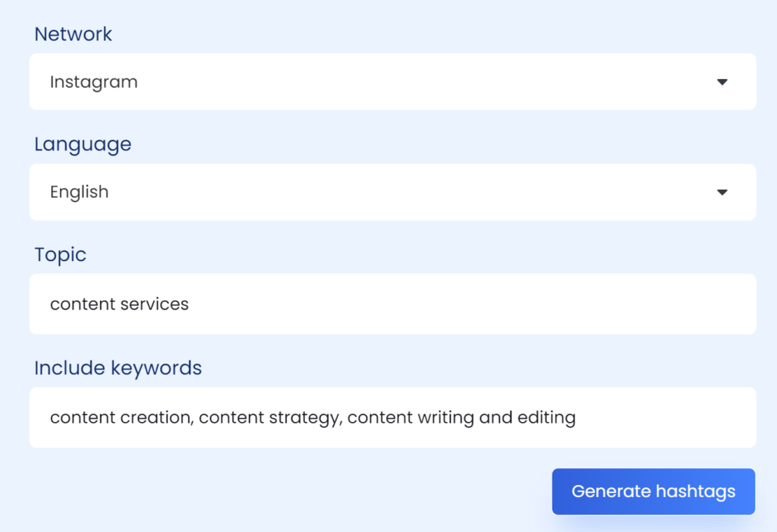Viewport: 777px width, 532px height.
Task: Click the Network label text
Action: click(x=73, y=34)
